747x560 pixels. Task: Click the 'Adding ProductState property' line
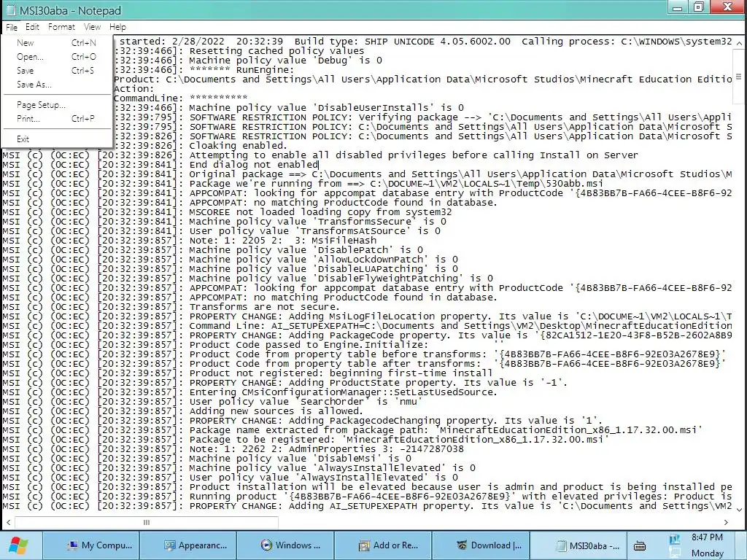379,383
